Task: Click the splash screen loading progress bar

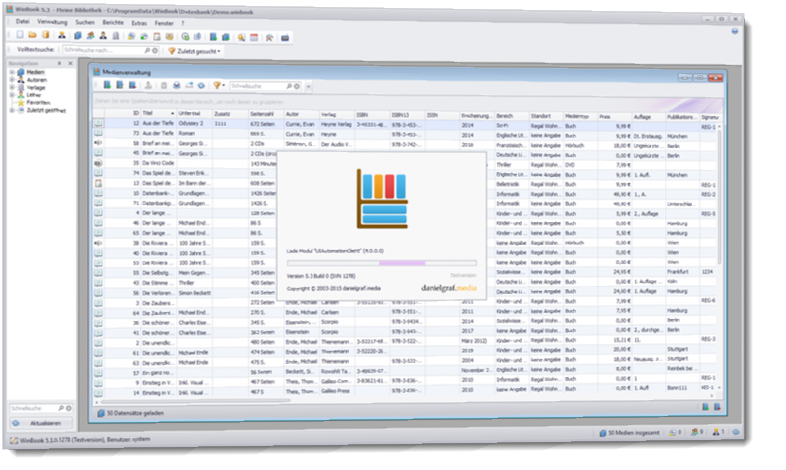Action: 381,263
